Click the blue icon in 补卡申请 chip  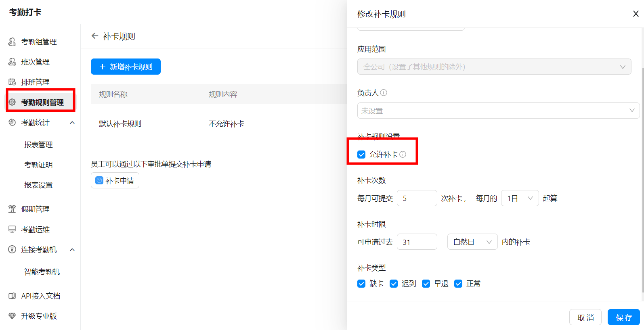click(x=99, y=180)
